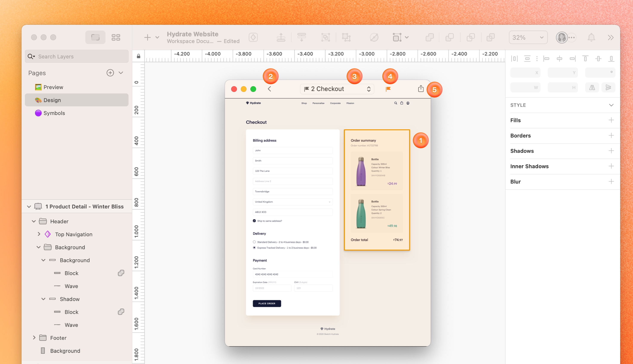Click inside the Search Layers field
633x364 pixels.
(75, 56)
